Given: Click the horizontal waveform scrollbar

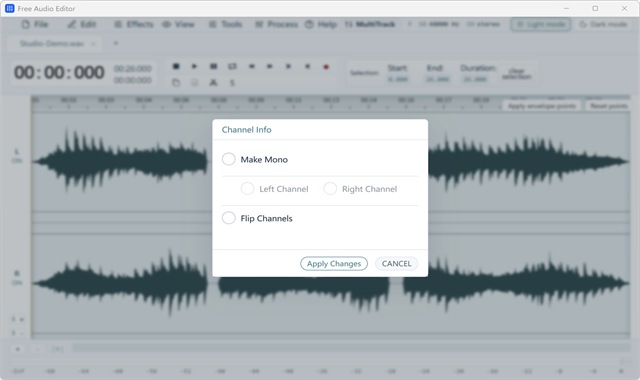Looking at the screenshot, I should [351, 348].
